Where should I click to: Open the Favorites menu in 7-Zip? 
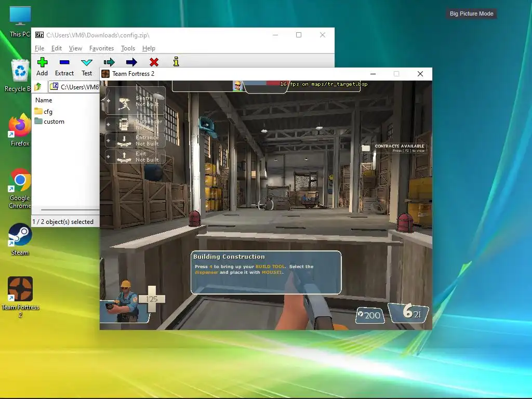tap(101, 48)
